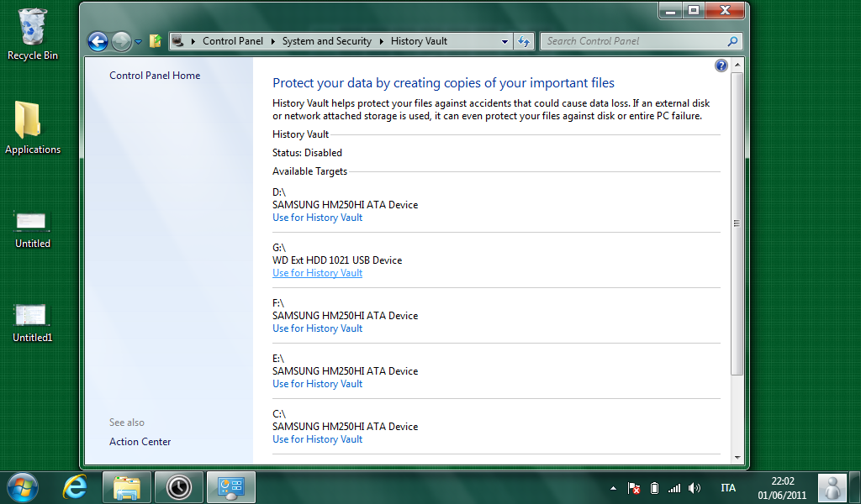Image resolution: width=861 pixels, height=504 pixels.
Task: Click the ITA language indicator
Action: coord(728,488)
